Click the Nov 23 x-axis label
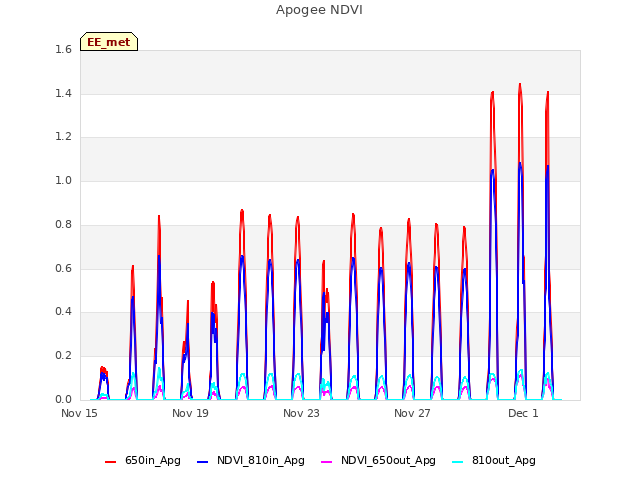Screen dimensions: 640x480 (x=301, y=413)
